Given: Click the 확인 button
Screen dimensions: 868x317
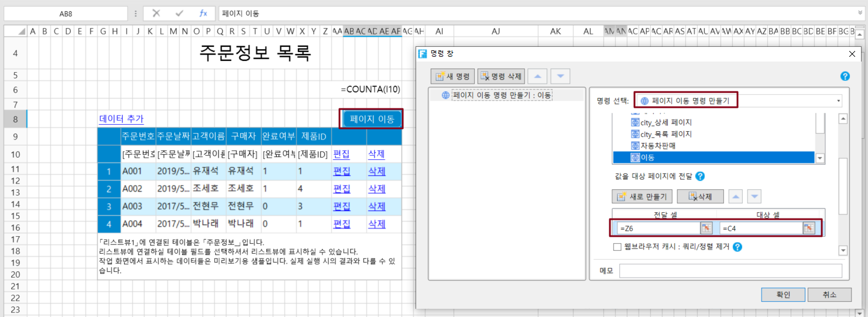Looking at the screenshot, I should click(x=783, y=295).
